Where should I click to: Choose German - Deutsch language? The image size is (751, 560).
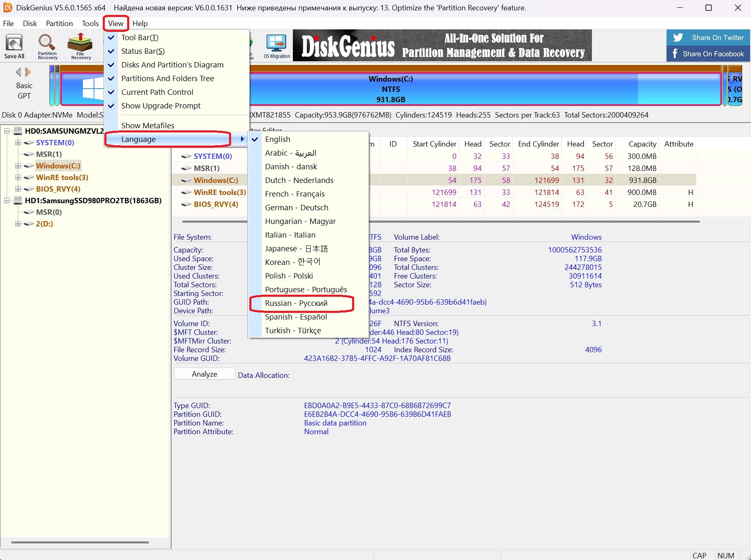pos(308,208)
